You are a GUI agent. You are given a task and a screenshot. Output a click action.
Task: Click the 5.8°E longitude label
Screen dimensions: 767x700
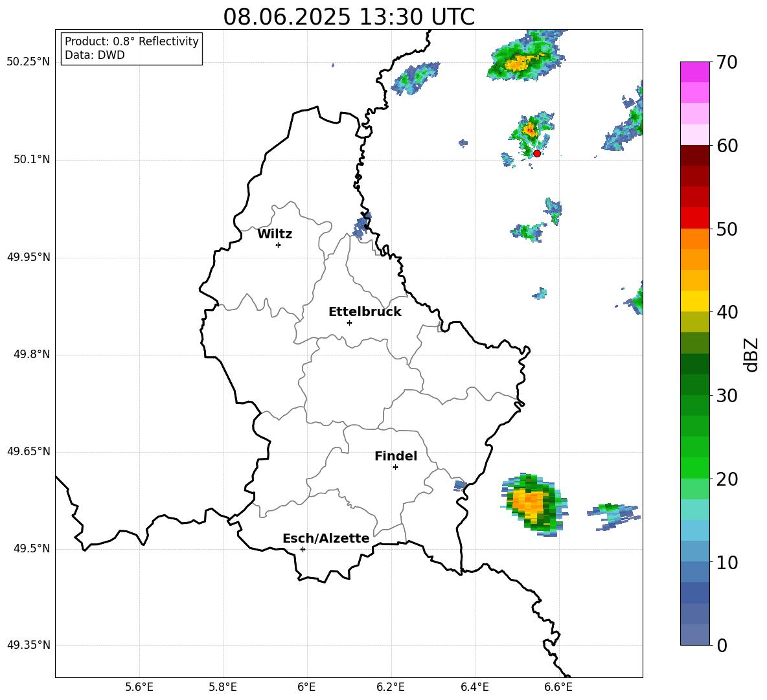tap(223, 687)
